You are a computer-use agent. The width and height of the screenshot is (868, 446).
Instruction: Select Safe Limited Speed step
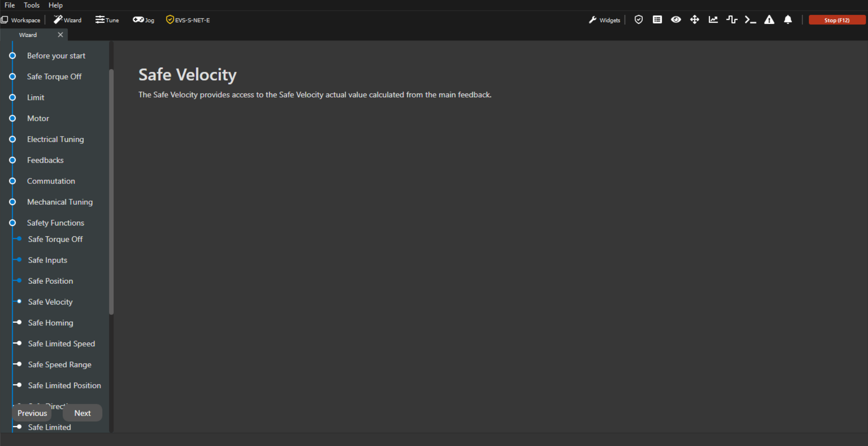pyautogui.click(x=62, y=343)
